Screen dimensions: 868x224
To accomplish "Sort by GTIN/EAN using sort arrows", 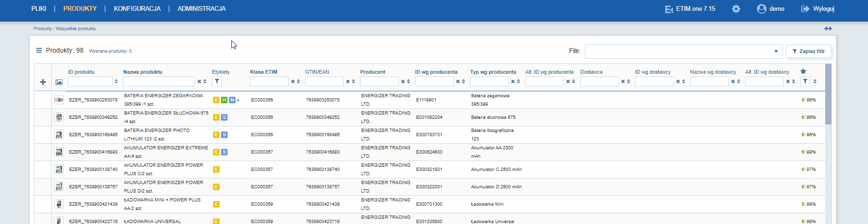I will point(354,82).
